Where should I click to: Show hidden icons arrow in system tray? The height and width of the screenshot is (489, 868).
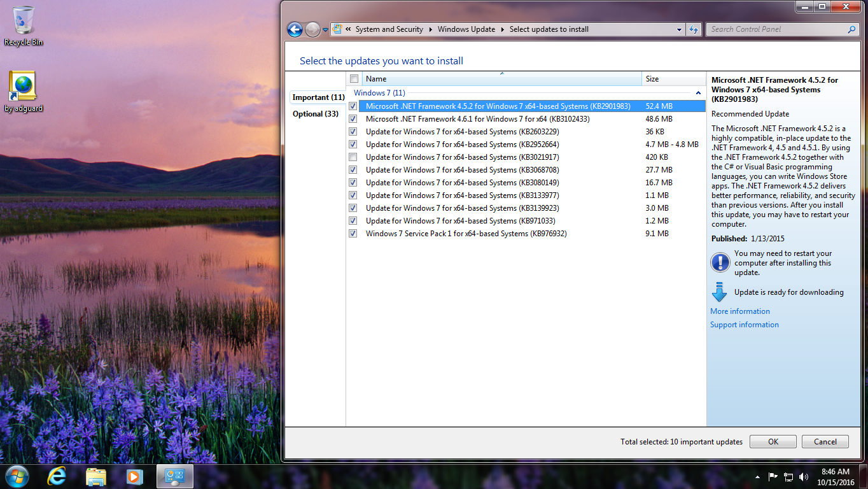757,477
